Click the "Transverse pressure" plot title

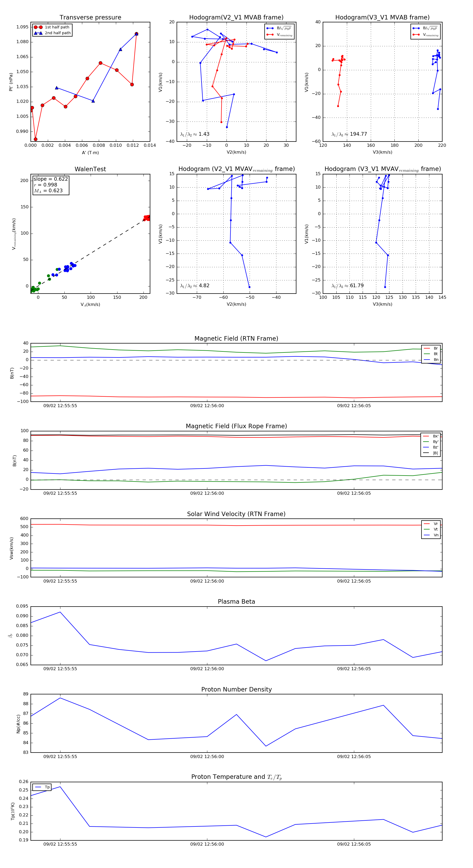[90, 18]
